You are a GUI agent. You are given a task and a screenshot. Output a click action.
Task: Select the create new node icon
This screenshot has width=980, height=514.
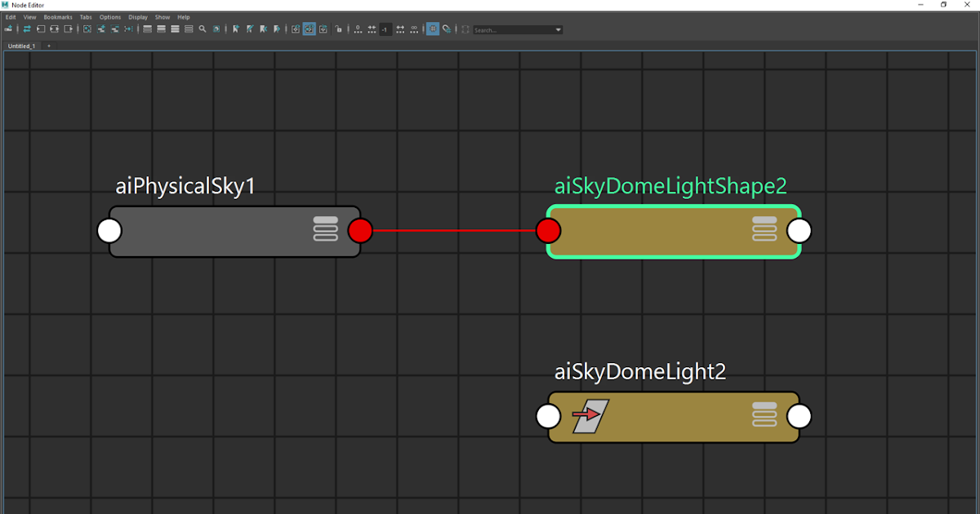8,29
